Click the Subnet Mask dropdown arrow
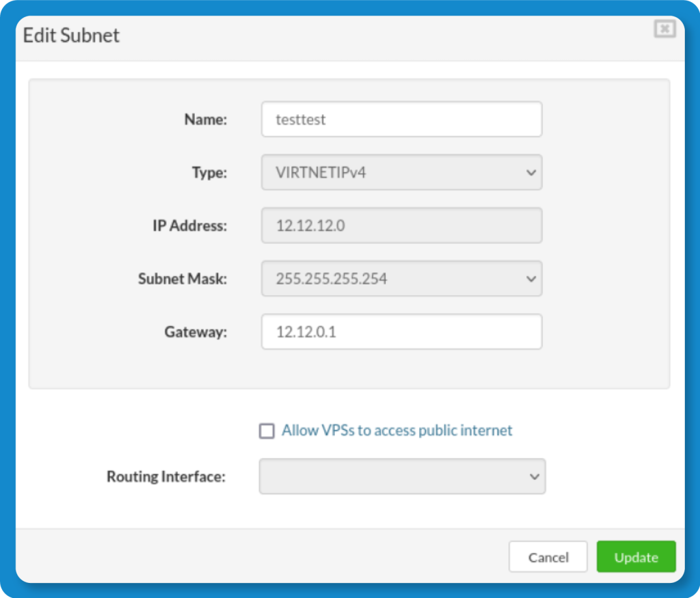The width and height of the screenshot is (700, 598). [x=533, y=278]
